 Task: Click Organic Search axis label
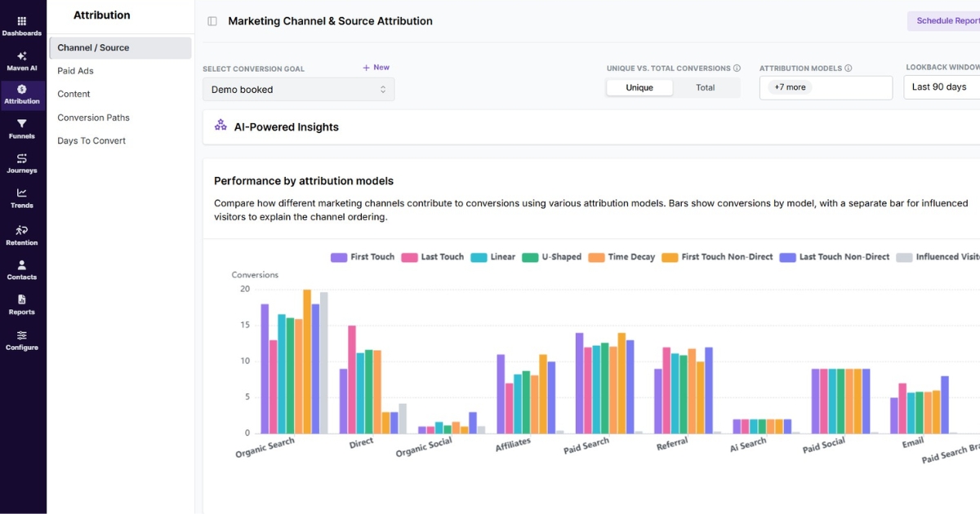pos(265,447)
